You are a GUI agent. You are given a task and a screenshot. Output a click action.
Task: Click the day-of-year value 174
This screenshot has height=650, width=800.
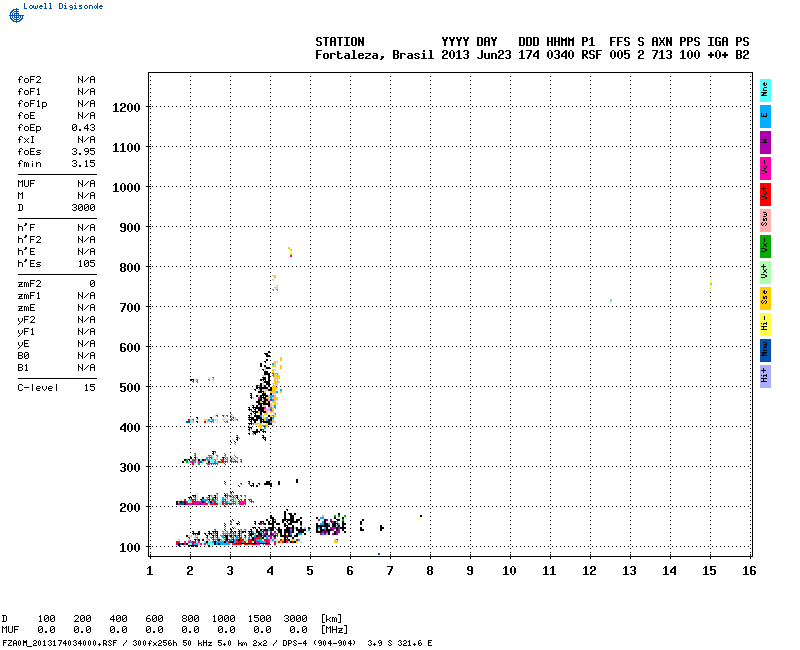pyautogui.click(x=529, y=55)
